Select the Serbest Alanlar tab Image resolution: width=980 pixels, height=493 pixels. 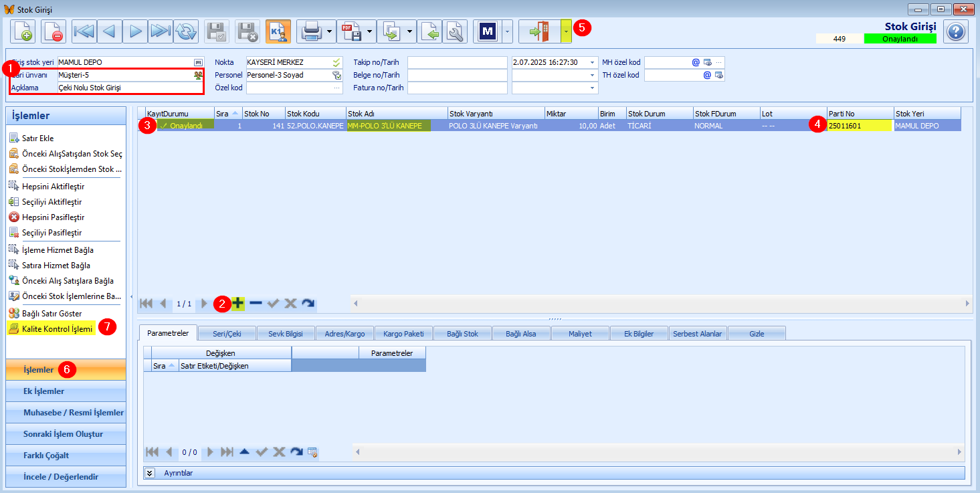tap(698, 333)
